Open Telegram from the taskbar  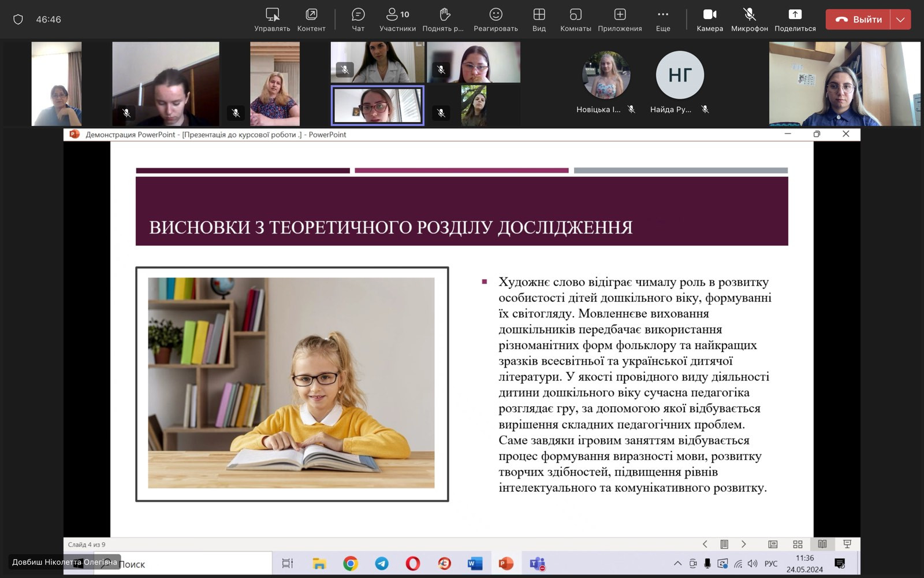(x=382, y=564)
